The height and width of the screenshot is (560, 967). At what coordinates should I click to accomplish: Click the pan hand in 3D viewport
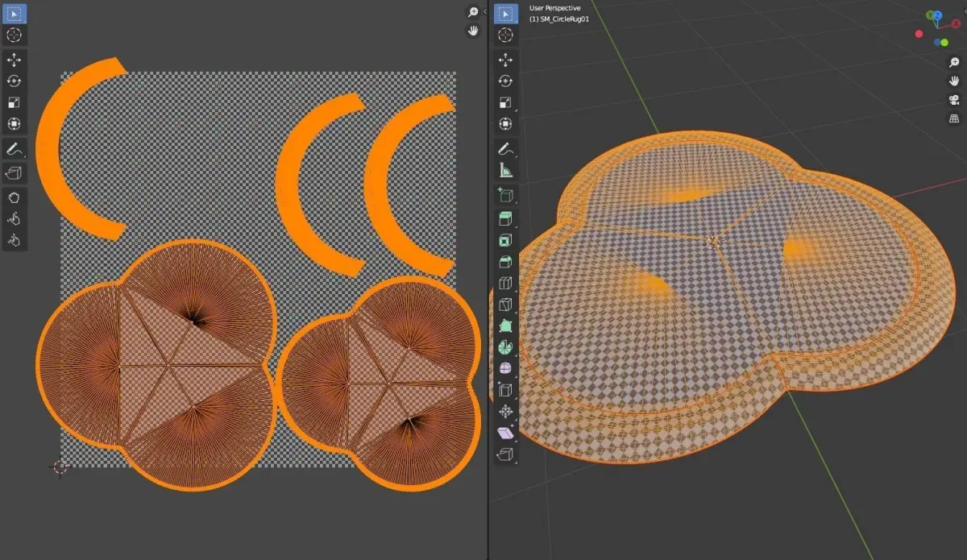click(x=954, y=81)
